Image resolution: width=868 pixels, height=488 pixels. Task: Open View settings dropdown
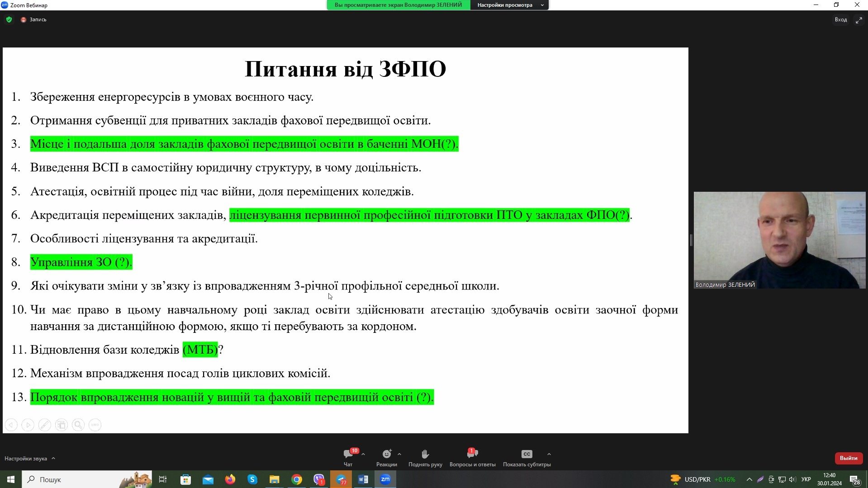pyautogui.click(x=509, y=5)
